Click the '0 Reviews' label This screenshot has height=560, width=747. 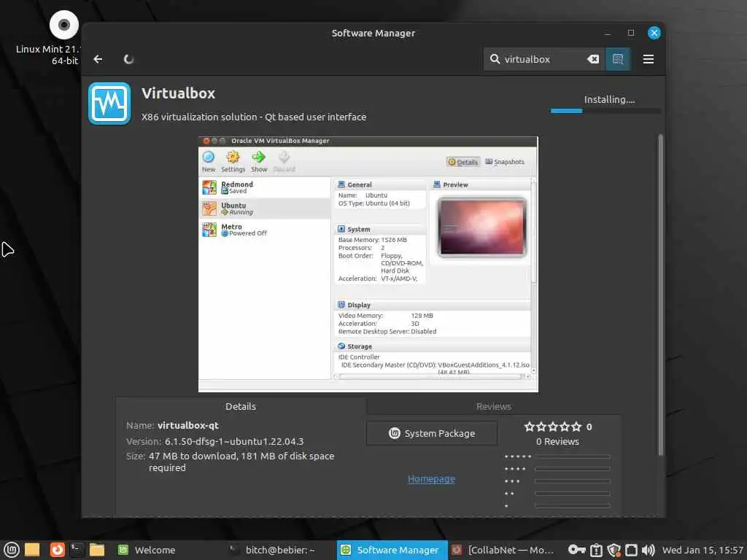(x=557, y=441)
